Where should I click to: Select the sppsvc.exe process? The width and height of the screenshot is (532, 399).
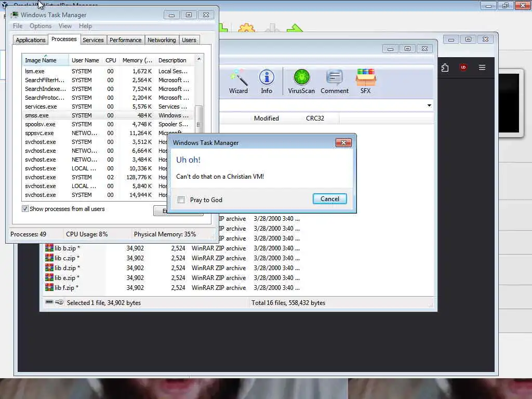tap(108, 133)
